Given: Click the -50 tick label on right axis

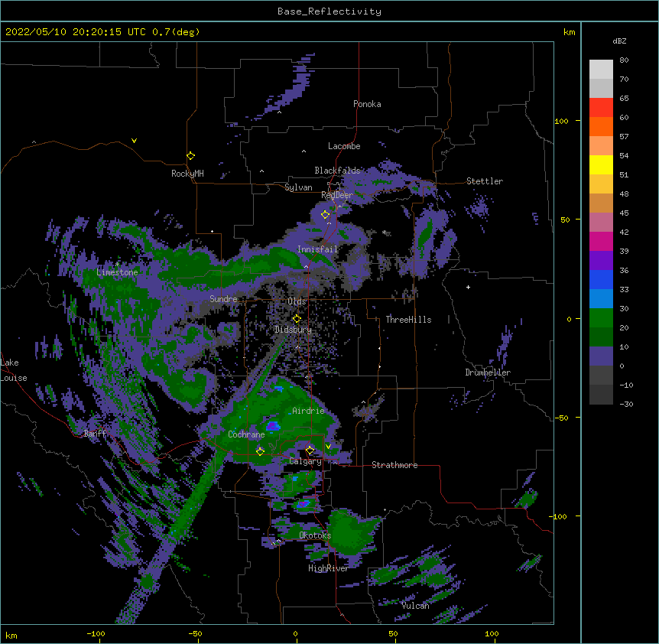Looking at the screenshot, I should click(561, 418).
